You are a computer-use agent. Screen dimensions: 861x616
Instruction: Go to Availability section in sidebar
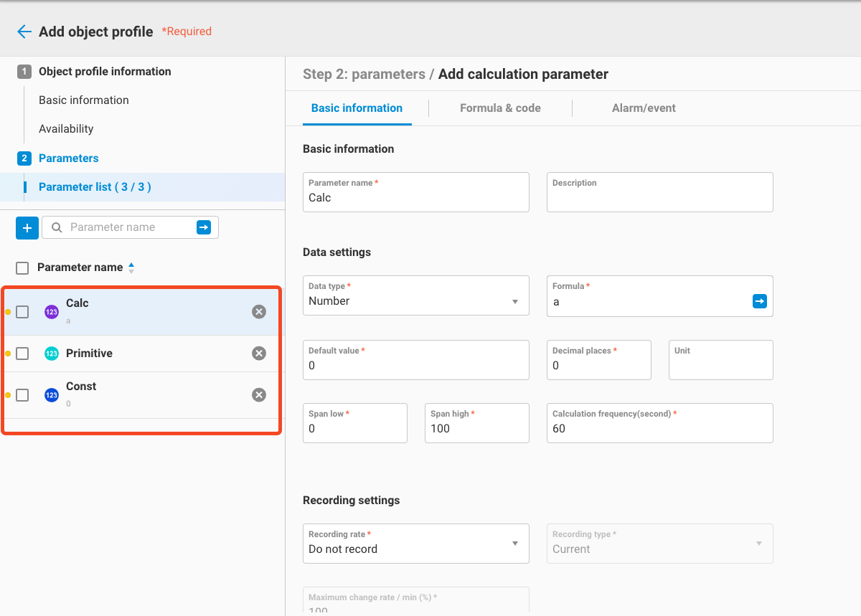click(x=66, y=129)
